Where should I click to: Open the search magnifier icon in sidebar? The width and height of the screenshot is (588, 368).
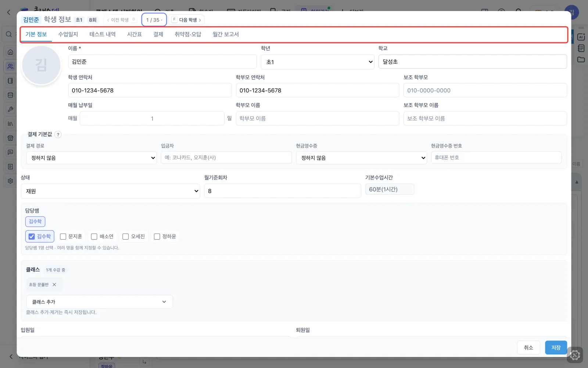pyautogui.click(x=9, y=34)
